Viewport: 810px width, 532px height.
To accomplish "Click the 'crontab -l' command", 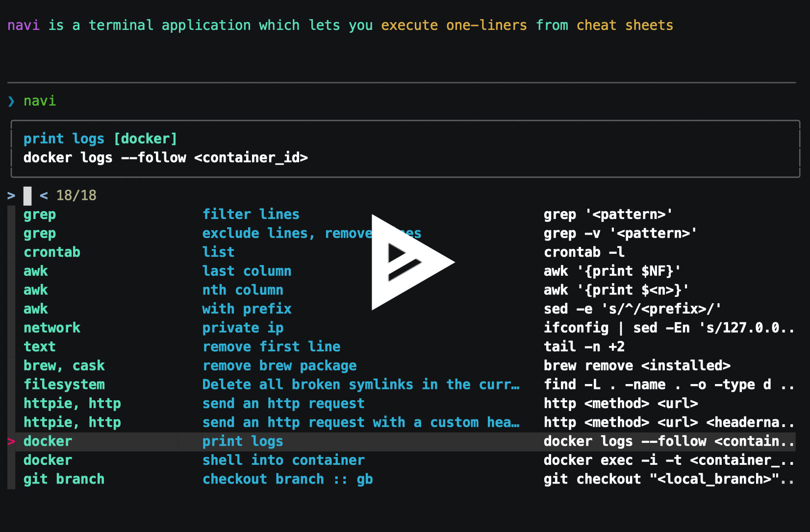I will pyautogui.click(x=584, y=252).
